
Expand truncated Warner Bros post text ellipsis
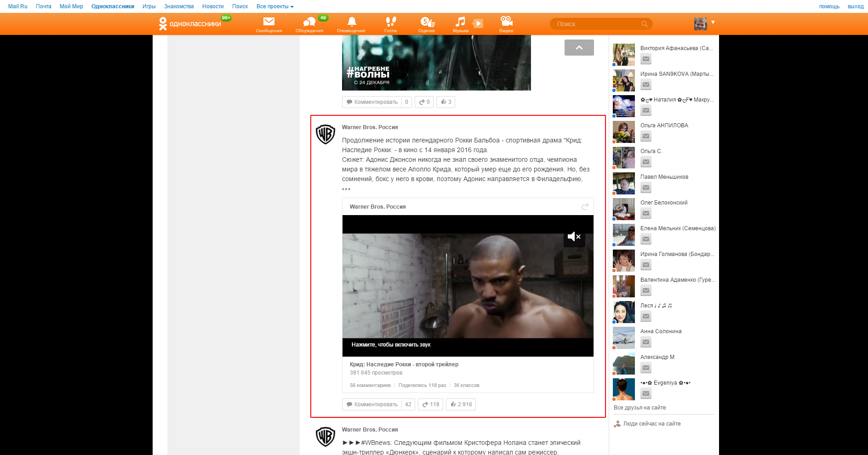tap(346, 189)
